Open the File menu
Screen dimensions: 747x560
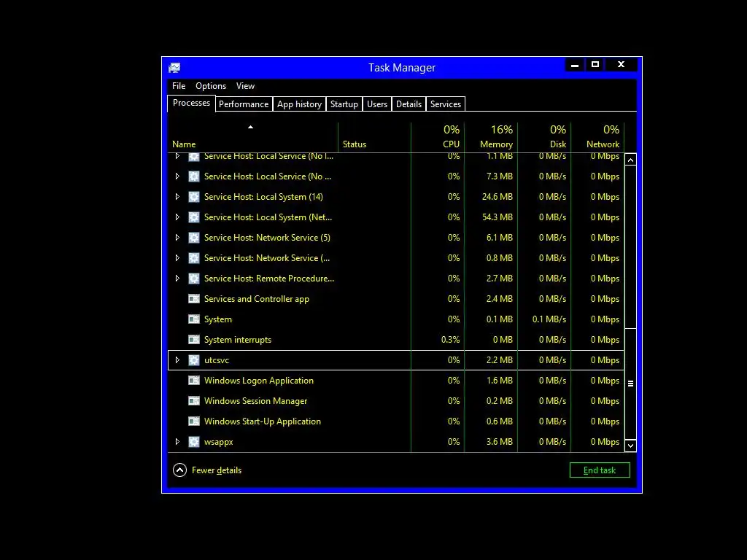(x=179, y=86)
